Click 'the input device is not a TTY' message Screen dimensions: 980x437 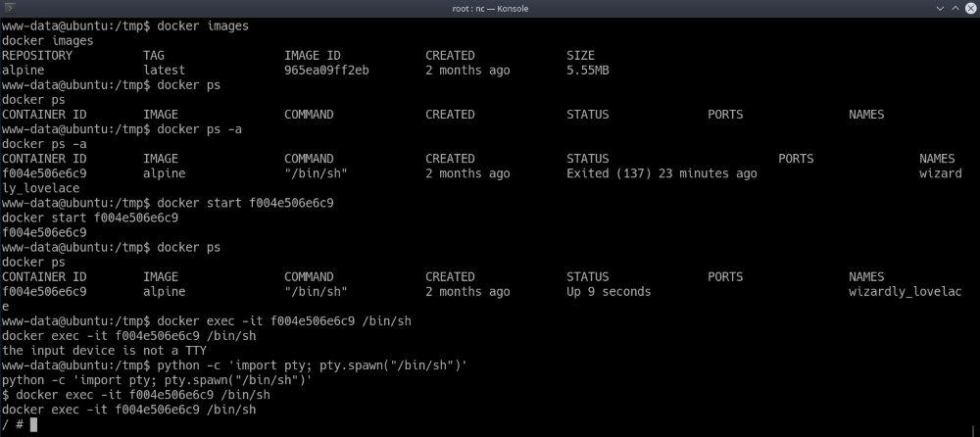(101, 351)
